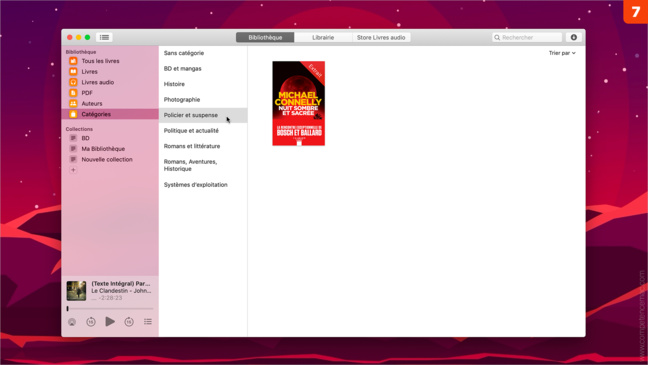Open Livres audio headphones icon
This screenshot has height=365, width=648.
(73, 82)
